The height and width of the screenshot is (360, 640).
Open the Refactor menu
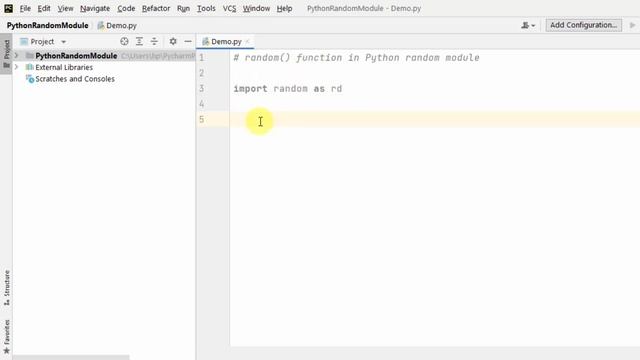[156, 8]
